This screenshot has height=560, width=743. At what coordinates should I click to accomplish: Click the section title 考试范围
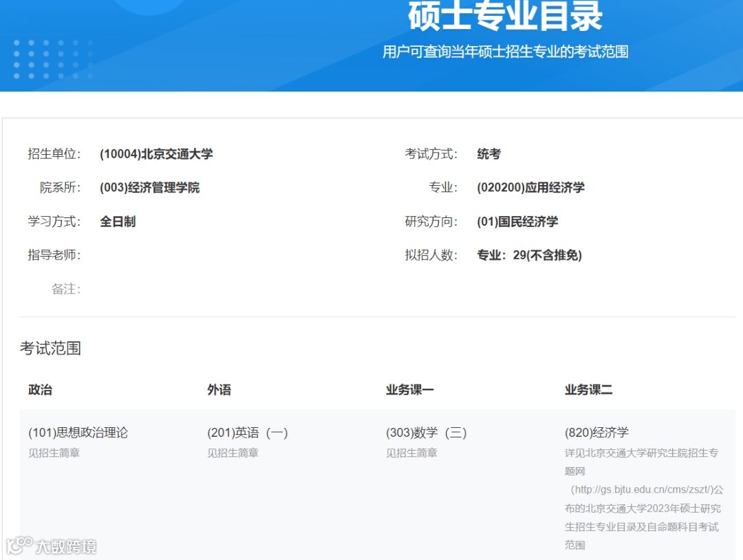[50, 348]
